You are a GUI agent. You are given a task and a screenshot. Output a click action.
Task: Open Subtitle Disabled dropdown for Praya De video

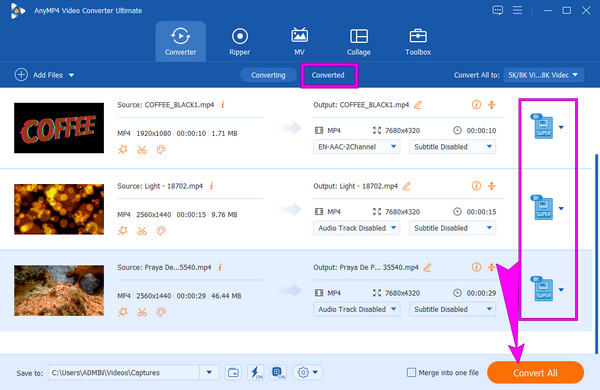pos(453,309)
